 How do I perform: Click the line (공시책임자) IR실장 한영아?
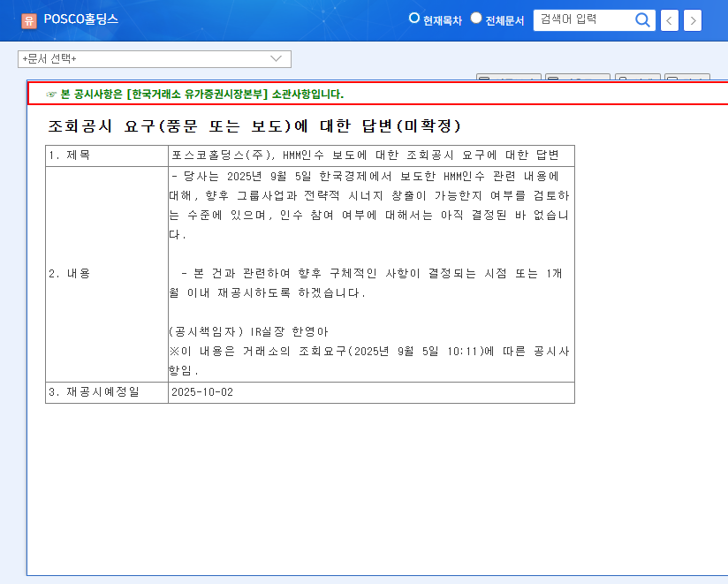(248, 331)
